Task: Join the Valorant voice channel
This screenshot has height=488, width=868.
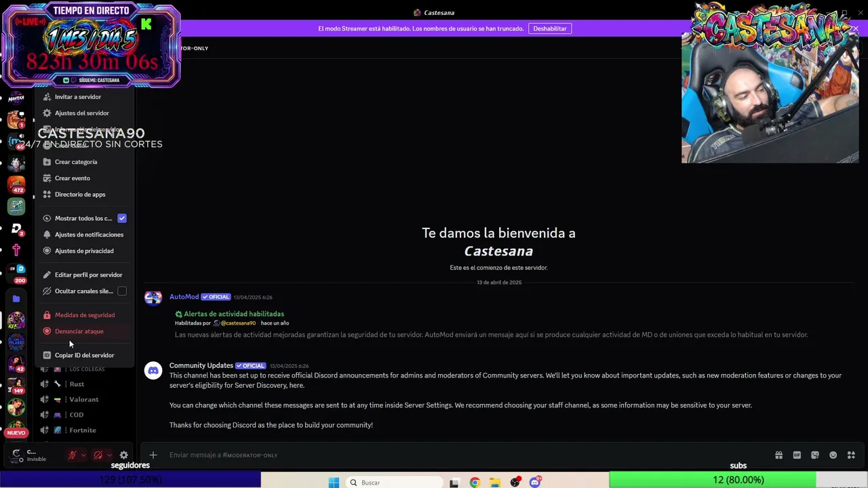Action: [x=85, y=400]
